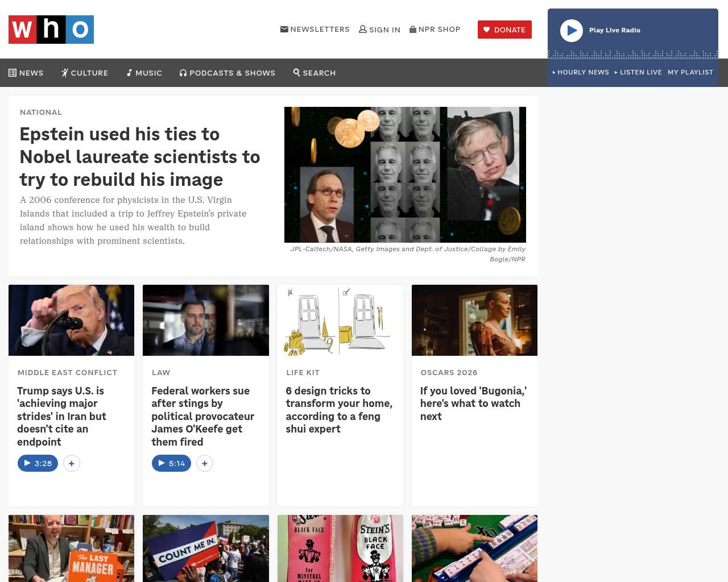Open Search via magnifier icon
This screenshot has height=582, width=728.
tap(315, 73)
